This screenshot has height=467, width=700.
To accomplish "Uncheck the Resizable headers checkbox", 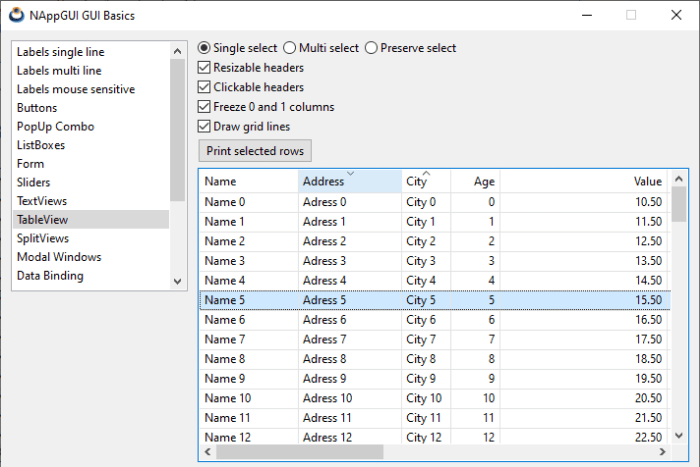I will coord(205,68).
